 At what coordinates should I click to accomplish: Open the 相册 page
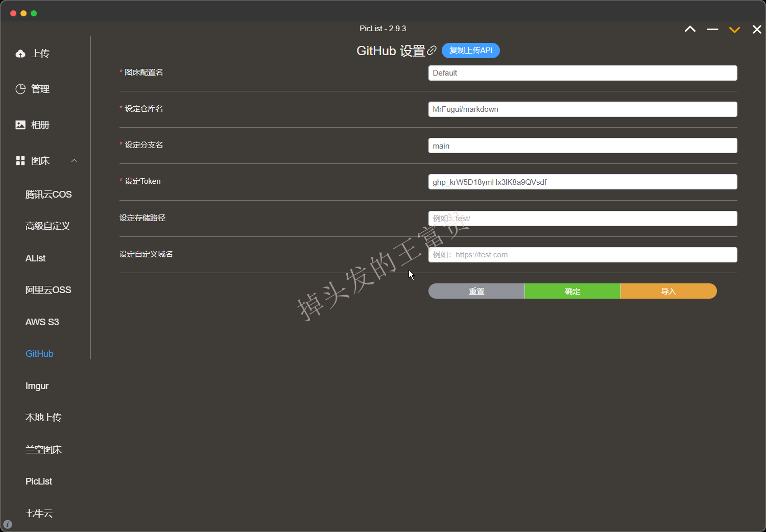pos(40,125)
